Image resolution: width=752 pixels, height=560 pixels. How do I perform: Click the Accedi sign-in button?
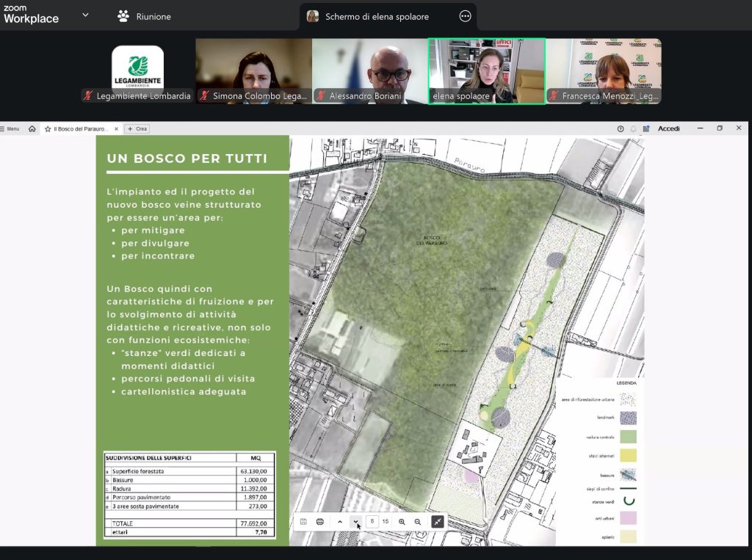coord(668,128)
